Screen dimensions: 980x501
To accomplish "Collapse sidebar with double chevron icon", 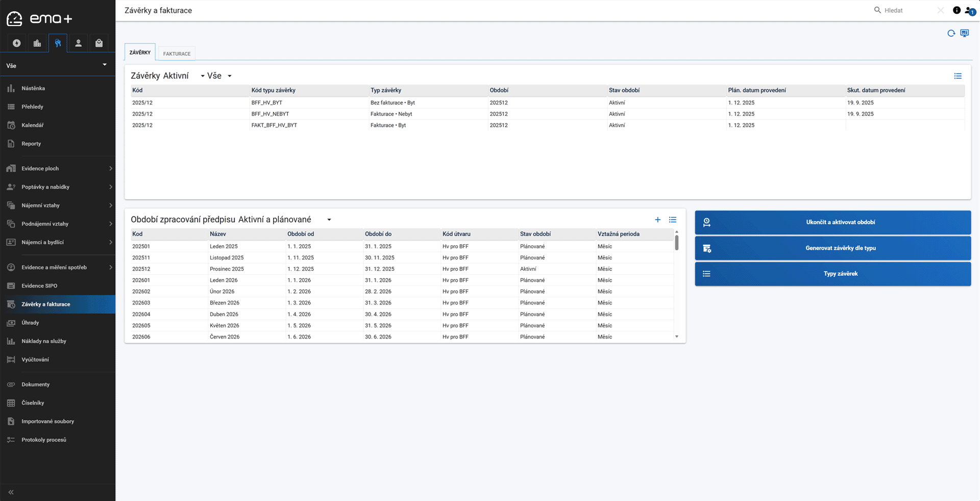I will click(11, 492).
